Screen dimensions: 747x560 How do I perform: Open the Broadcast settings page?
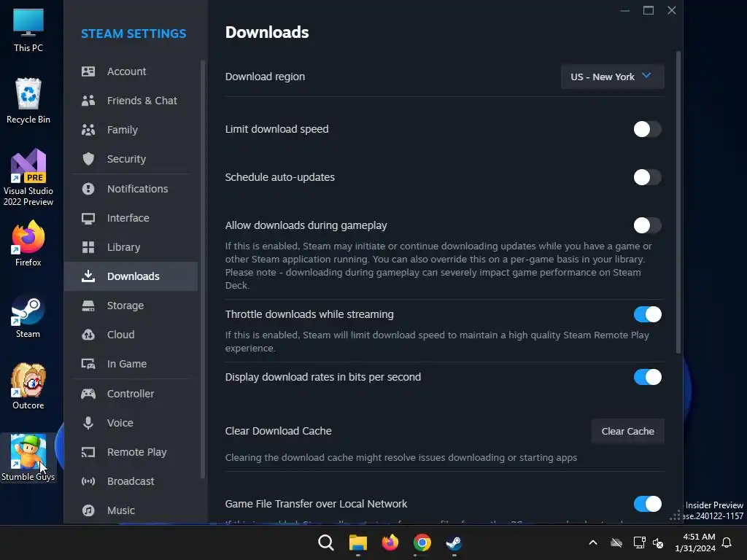pos(131,481)
